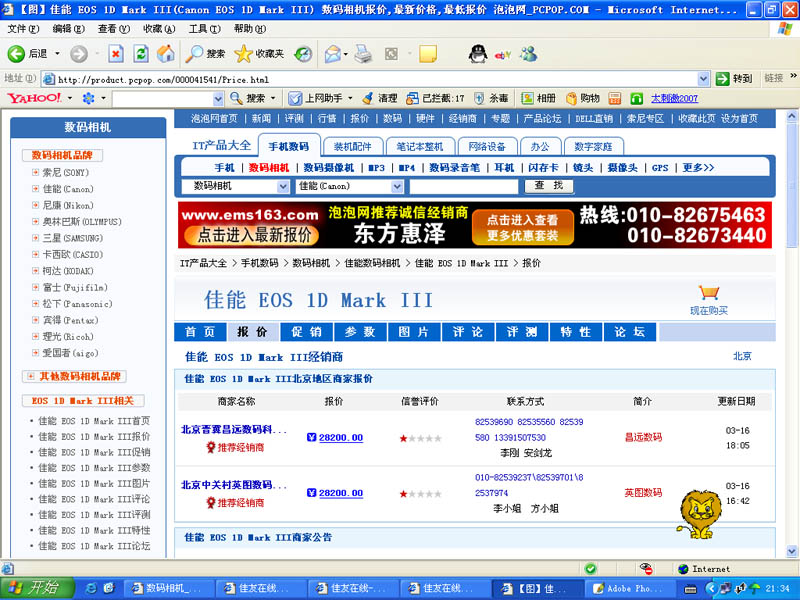Click 太制微2007 link in Yahoo toolbar
Image resolution: width=800 pixels, height=600 pixels.
click(x=674, y=98)
